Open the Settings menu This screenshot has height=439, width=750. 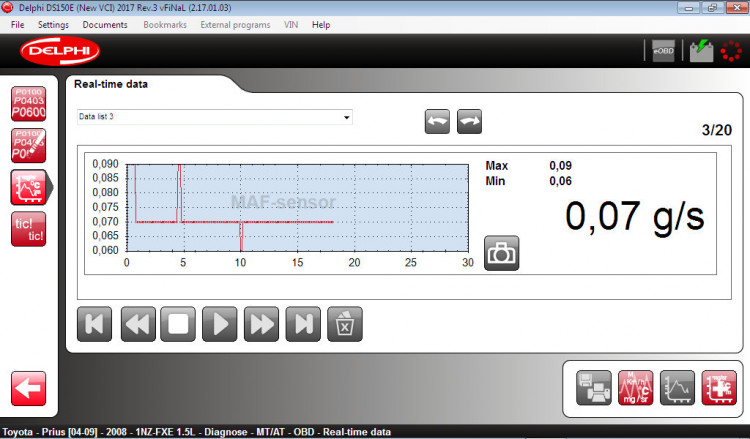53,24
